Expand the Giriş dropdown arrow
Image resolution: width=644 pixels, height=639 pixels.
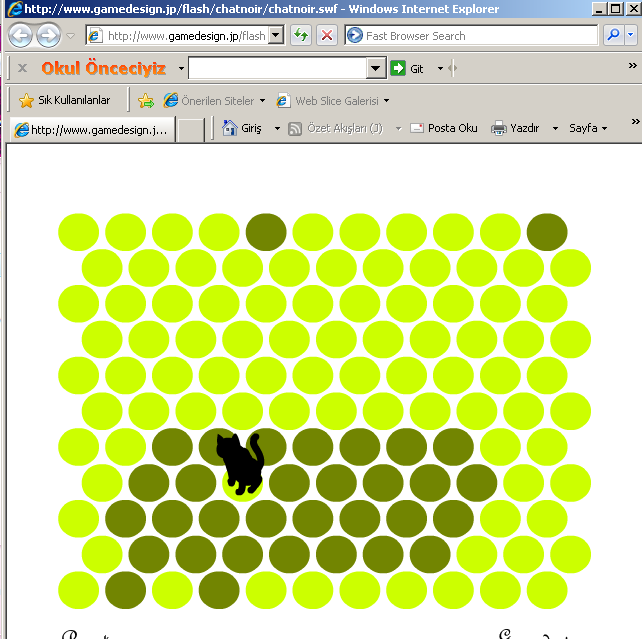(x=277, y=129)
